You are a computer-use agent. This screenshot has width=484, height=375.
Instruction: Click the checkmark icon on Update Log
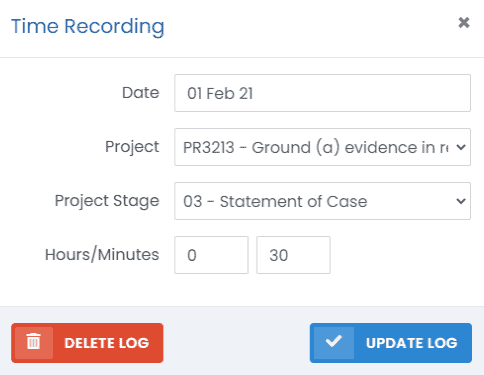(x=334, y=342)
